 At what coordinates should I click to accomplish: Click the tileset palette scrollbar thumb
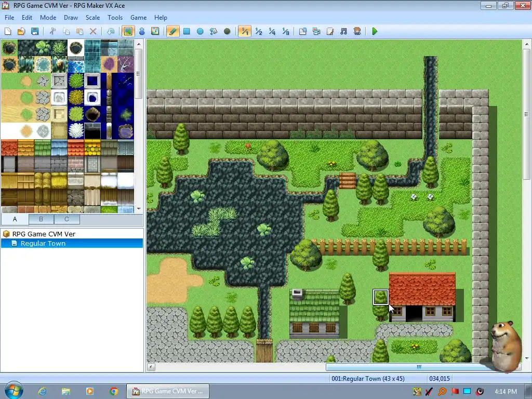[x=138, y=74]
